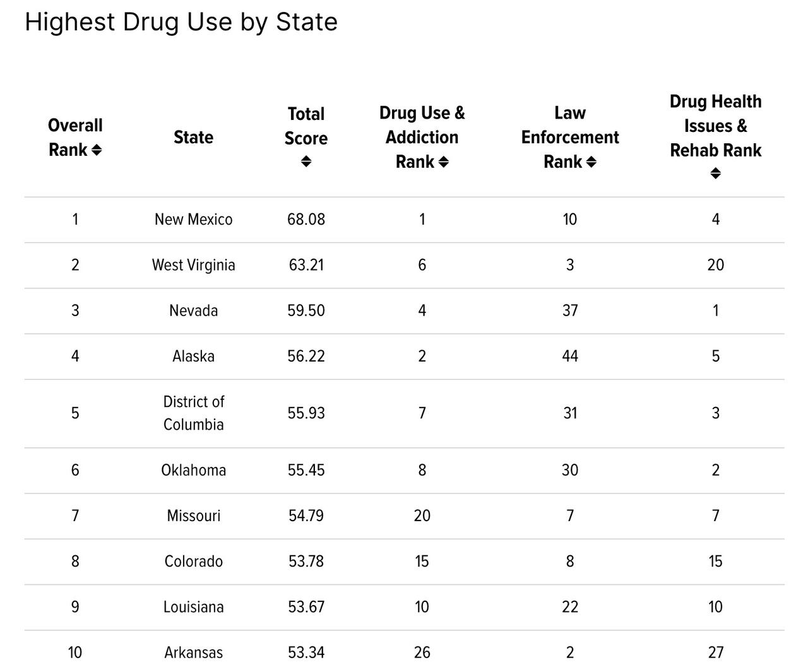
Task: Click the Total Score header label
Action: coord(306,126)
